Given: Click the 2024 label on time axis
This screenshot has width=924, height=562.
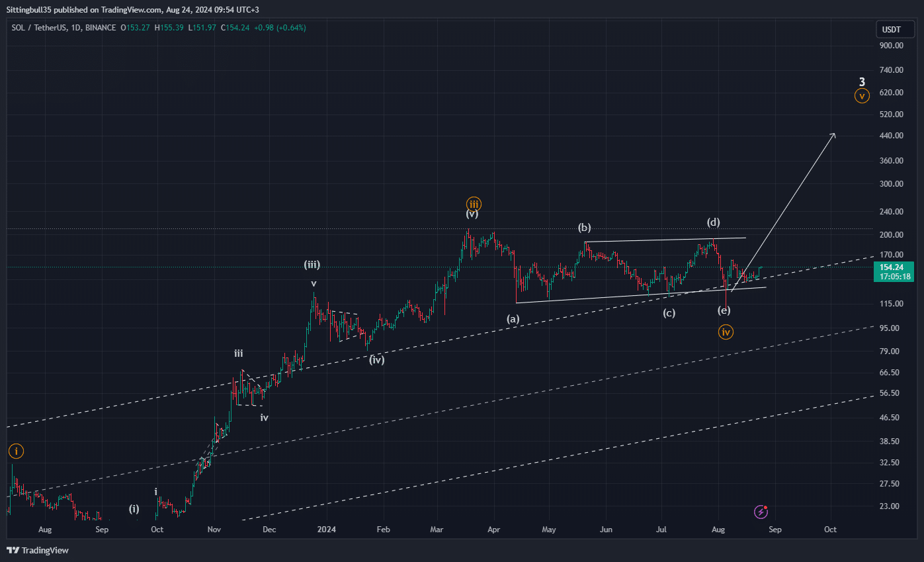Looking at the screenshot, I should (325, 530).
